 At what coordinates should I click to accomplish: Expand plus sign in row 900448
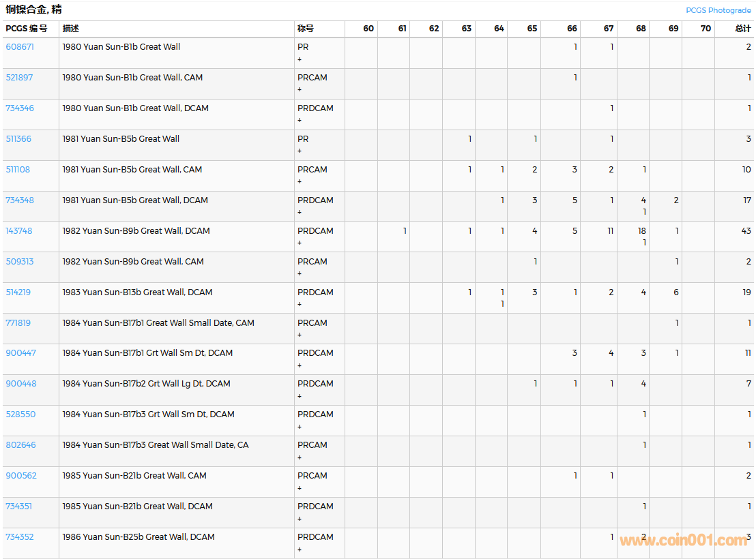[x=300, y=396]
